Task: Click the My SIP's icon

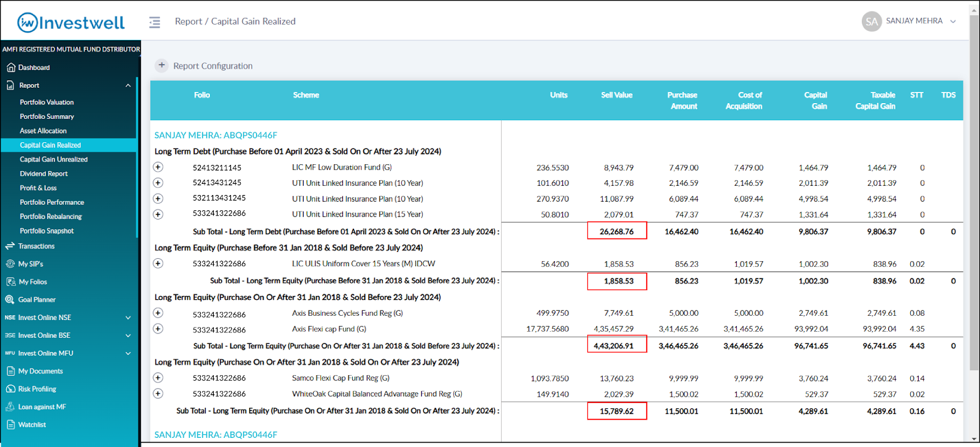Action: (x=10, y=264)
